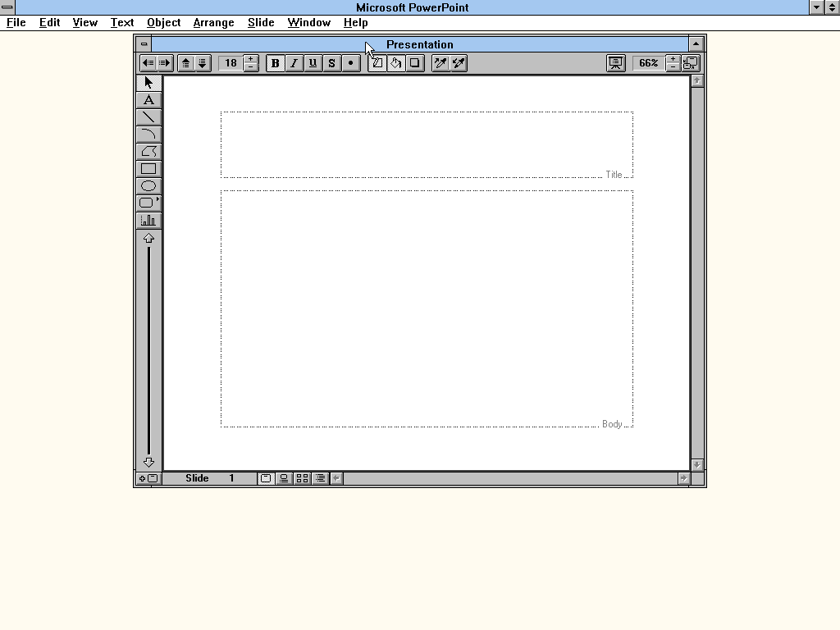The height and width of the screenshot is (630, 840).
Task: Click the apply style eyedropper
Action: pos(459,63)
